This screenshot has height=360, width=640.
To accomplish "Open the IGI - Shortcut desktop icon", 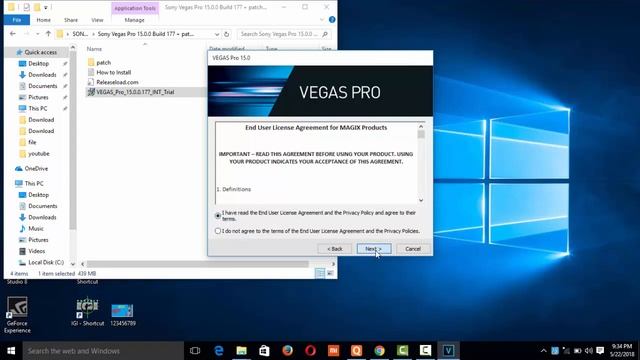I will pos(87,312).
